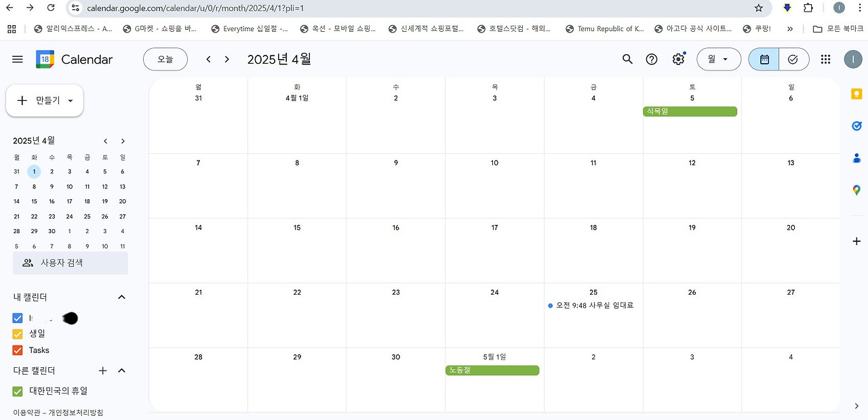Open the Google apps grid icon
Viewport: 868px width, 420px height.
click(825, 60)
